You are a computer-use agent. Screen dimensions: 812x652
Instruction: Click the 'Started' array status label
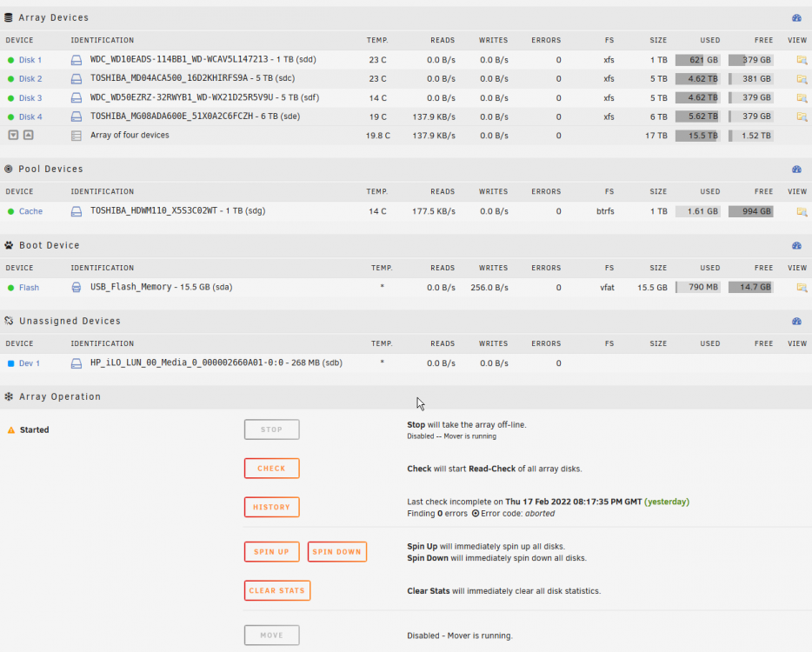click(x=34, y=429)
